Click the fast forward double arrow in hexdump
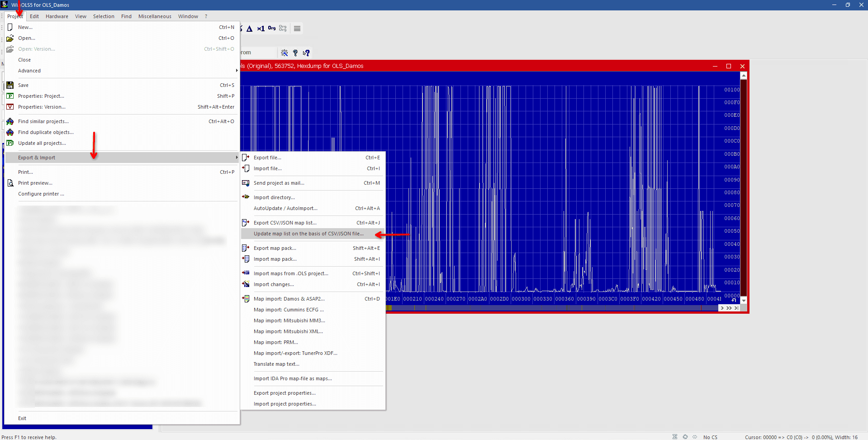This screenshot has width=868, height=440. pos(729,308)
